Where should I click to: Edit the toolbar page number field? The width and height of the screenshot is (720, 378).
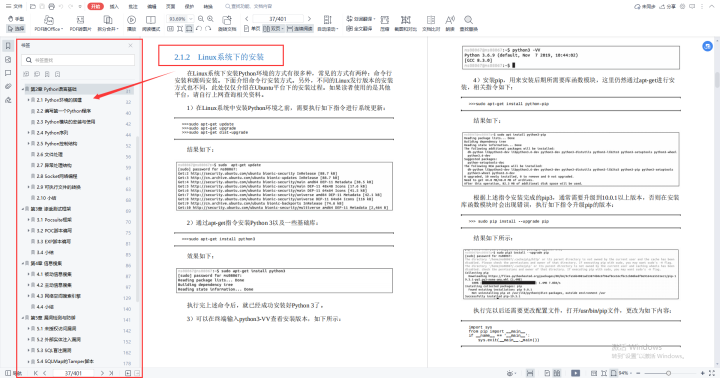(x=278, y=19)
